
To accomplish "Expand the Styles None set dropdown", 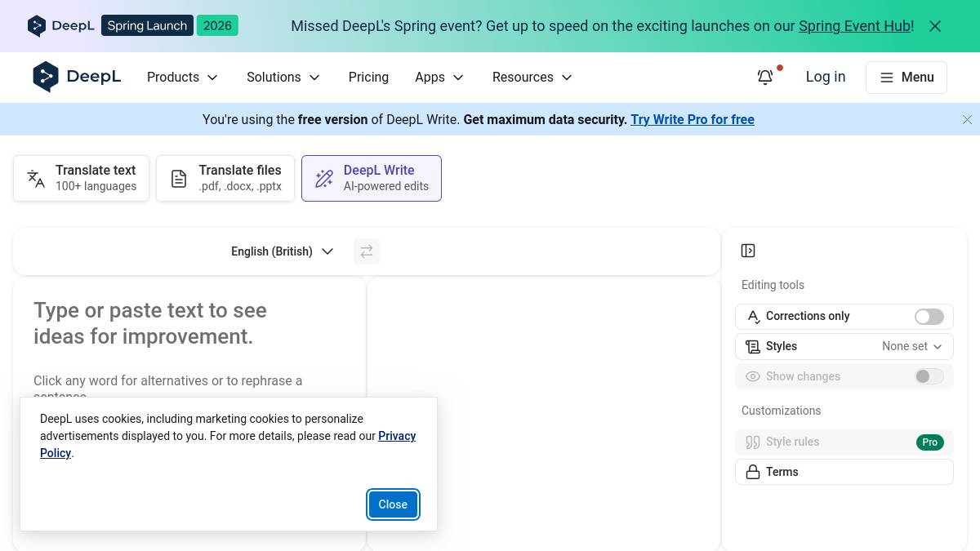I will click(x=911, y=346).
